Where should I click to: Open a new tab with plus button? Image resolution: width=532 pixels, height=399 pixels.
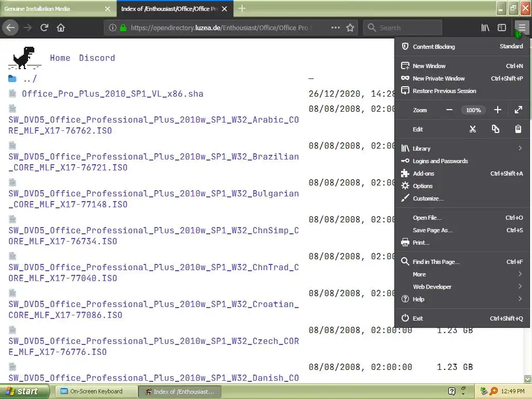(242, 8)
